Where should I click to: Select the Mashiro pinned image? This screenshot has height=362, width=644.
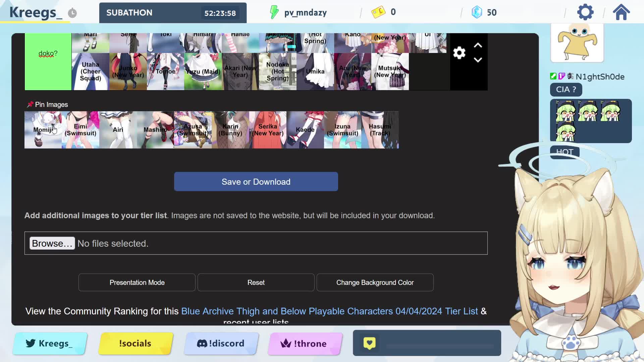pos(155,130)
